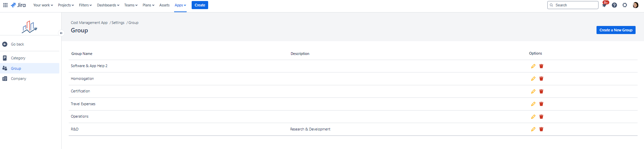Click the Cost Management app logo
This screenshot has height=149, width=644.
coord(30,27)
